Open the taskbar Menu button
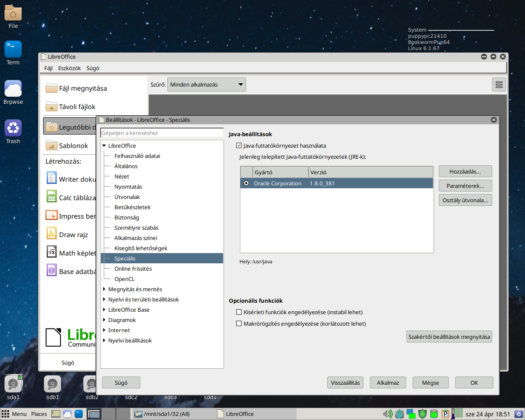This screenshot has width=525, height=420. tap(14, 414)
